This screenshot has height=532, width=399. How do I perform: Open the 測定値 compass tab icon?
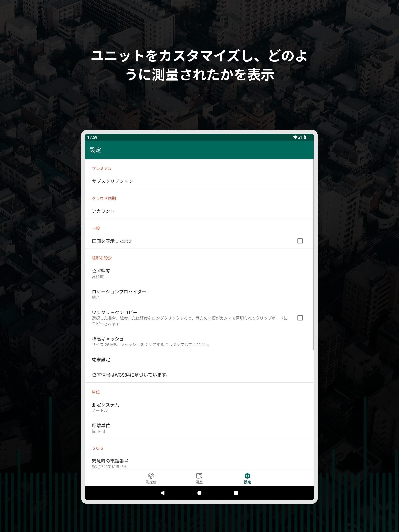coord(151,476)
